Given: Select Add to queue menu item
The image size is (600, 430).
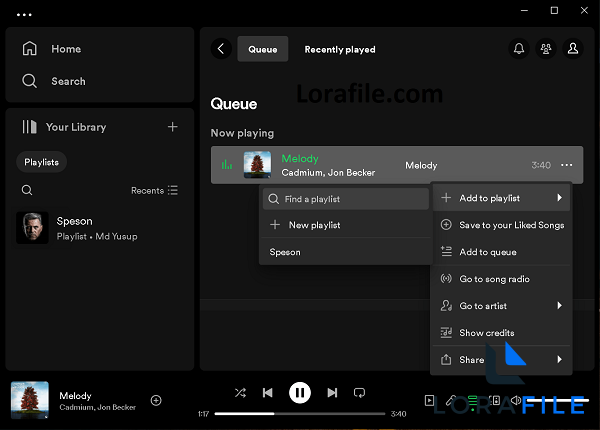Looking at the screenshot, I should pyautogui.click(x=501, y=252).
